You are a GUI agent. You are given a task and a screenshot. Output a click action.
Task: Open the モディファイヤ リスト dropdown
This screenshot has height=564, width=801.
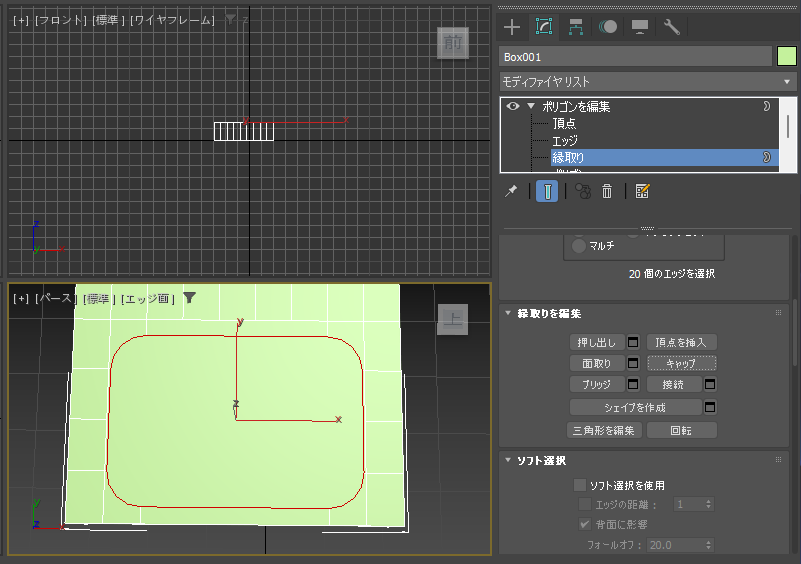point(648,82)
